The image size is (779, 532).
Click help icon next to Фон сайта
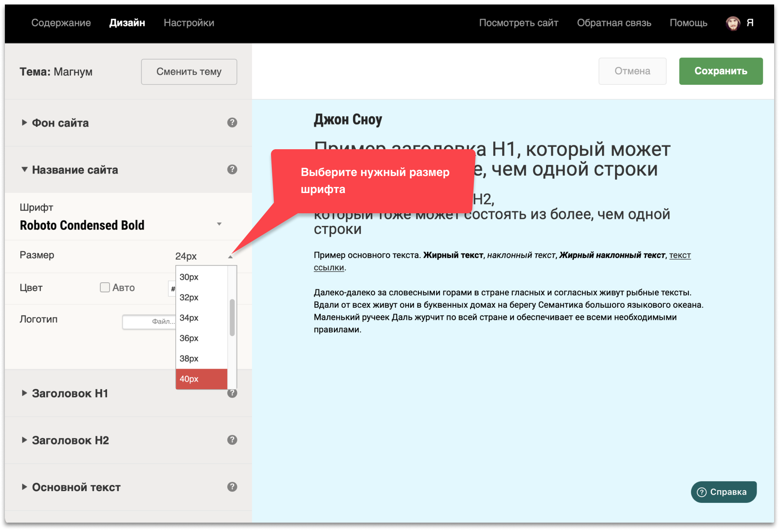(x=232, y=122)
